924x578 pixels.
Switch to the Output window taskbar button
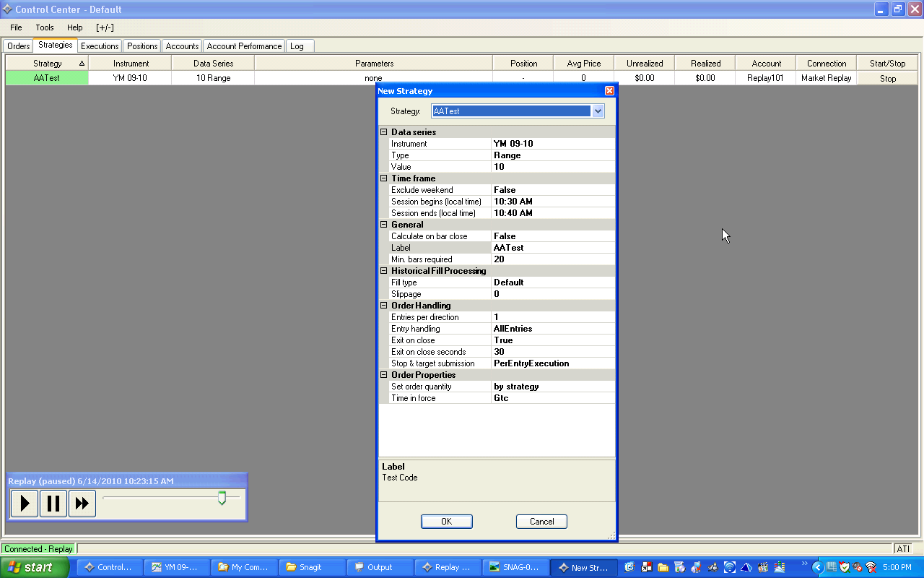(x=380, y=567)
